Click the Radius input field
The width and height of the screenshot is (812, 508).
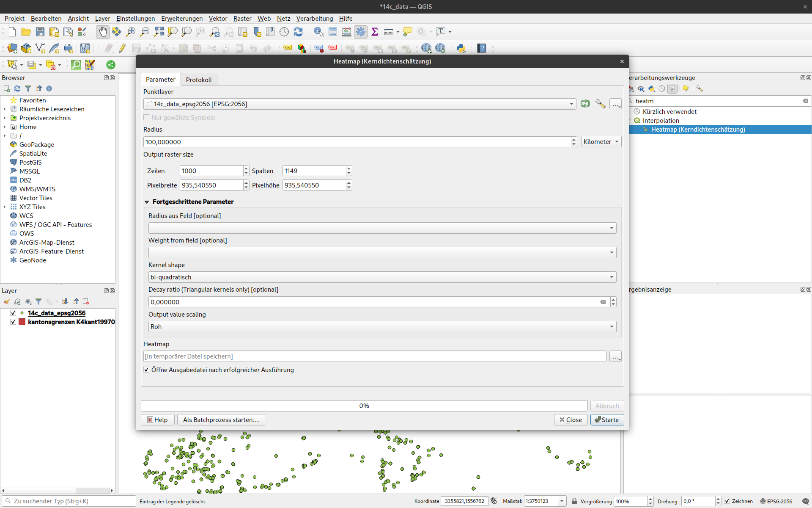[x=357, y=142]
